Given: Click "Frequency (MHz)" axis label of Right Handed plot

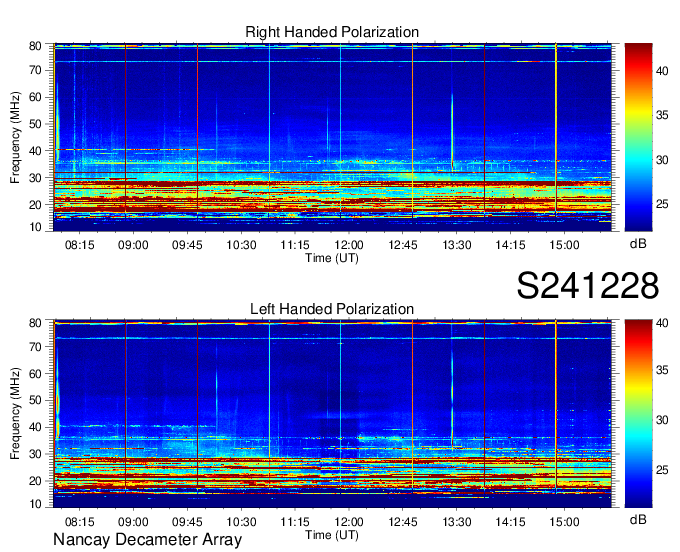Looking at the screenshot, I should click(x=15, y=137).
